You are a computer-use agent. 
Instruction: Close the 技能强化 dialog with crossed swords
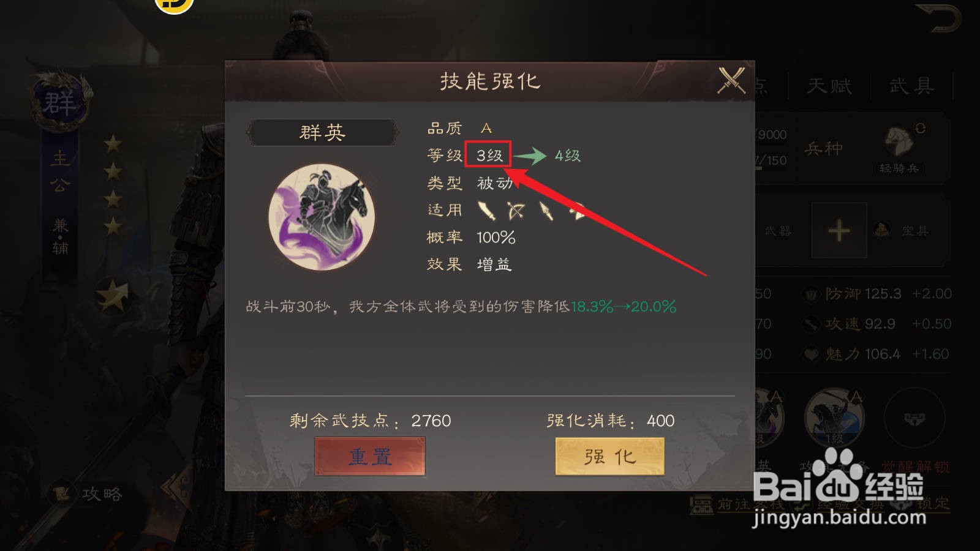coord(731,81)
